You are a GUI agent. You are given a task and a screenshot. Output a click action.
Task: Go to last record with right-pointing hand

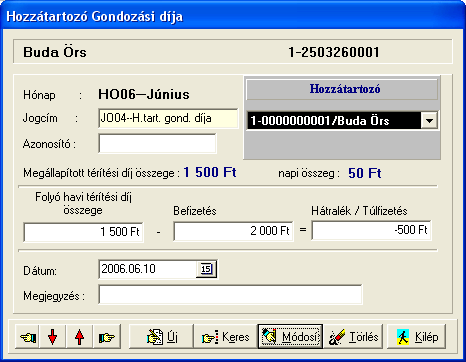tap(107, 337)
